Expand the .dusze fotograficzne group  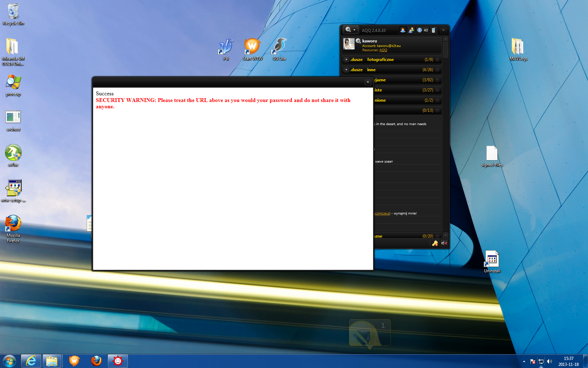point(346,60)
